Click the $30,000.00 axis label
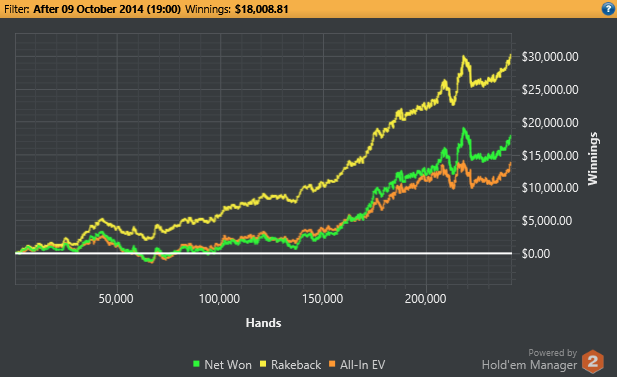Screen dimensions: 617x377 (x=550, y=57)
